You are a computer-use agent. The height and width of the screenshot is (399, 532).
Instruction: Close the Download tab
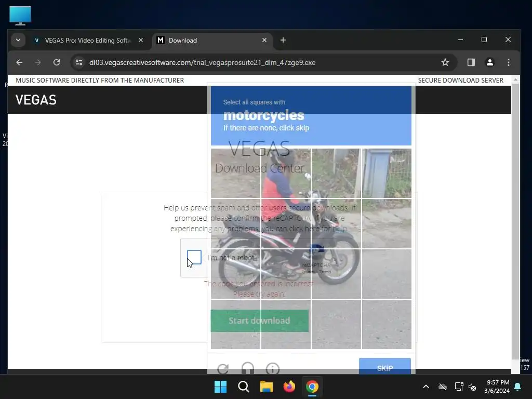click(264, 40)
